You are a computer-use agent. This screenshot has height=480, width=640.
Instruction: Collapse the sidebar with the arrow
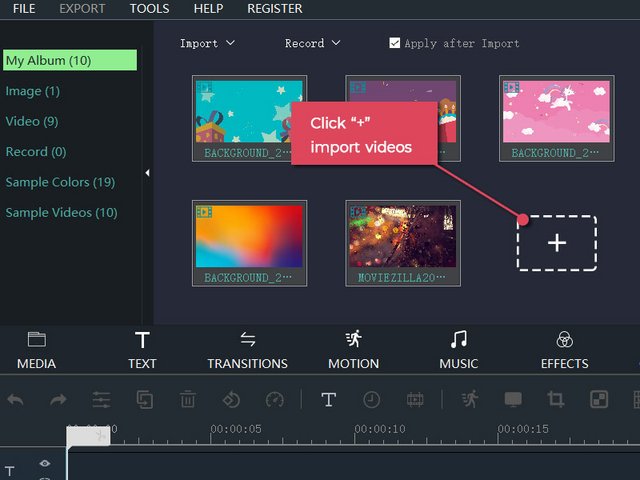[147, 173]
